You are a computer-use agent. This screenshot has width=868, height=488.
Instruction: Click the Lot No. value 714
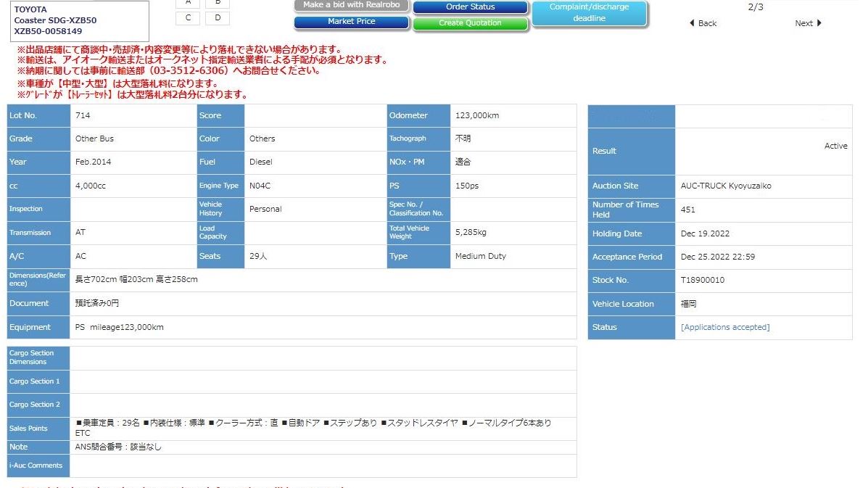click(83, 115)
